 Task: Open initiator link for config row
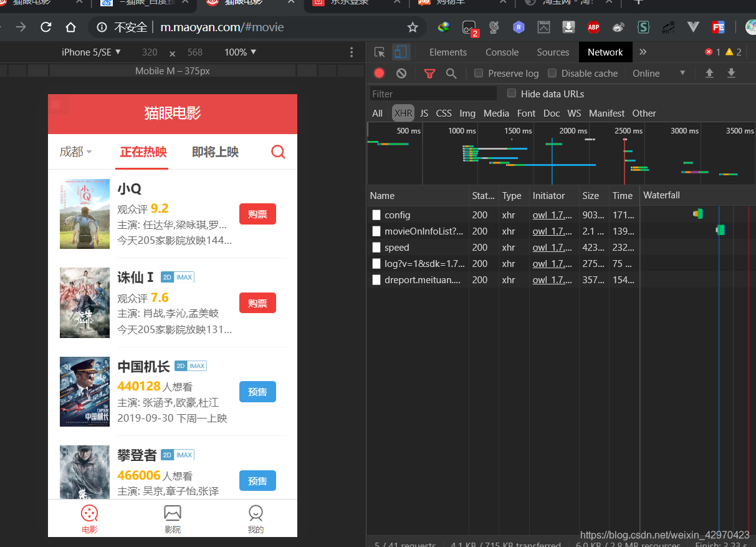tap(552, 215)
